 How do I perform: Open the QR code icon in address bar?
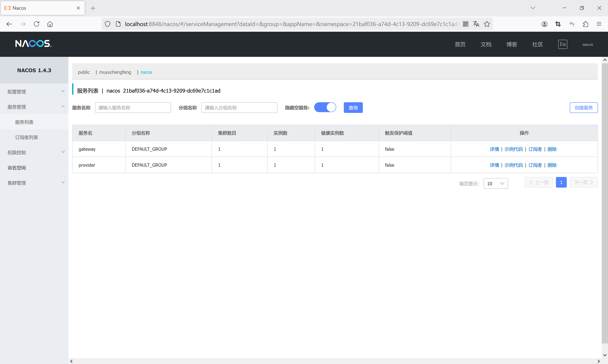[x=465, y=24]
